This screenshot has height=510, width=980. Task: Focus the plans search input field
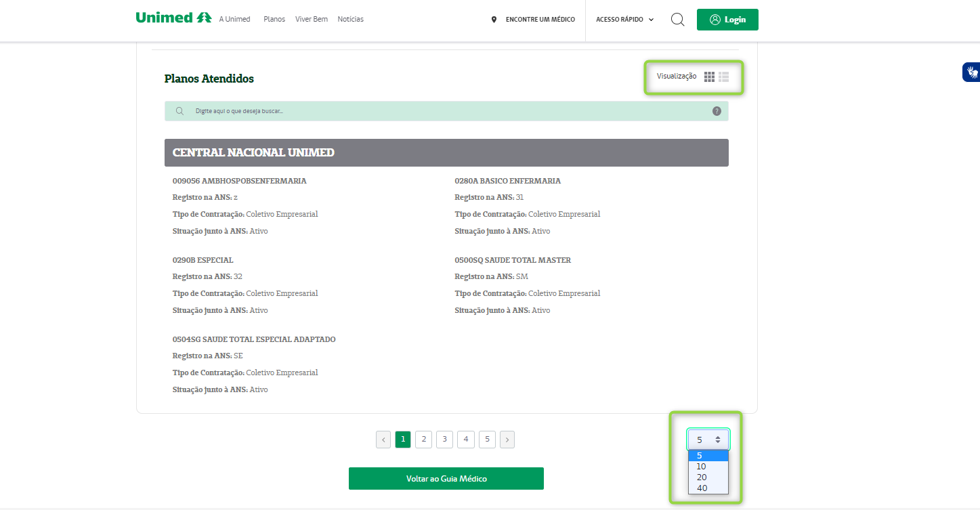[446, 111]
